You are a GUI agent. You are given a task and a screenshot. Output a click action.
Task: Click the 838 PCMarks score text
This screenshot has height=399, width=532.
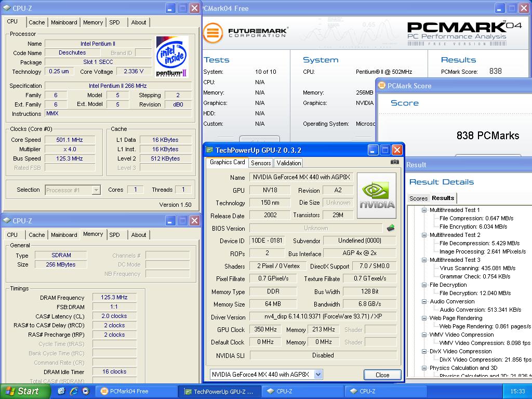487,136
